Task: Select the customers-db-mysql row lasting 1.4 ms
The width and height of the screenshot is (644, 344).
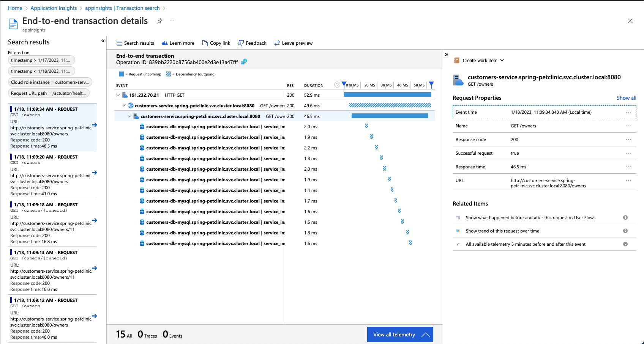Action: [275, 190]
